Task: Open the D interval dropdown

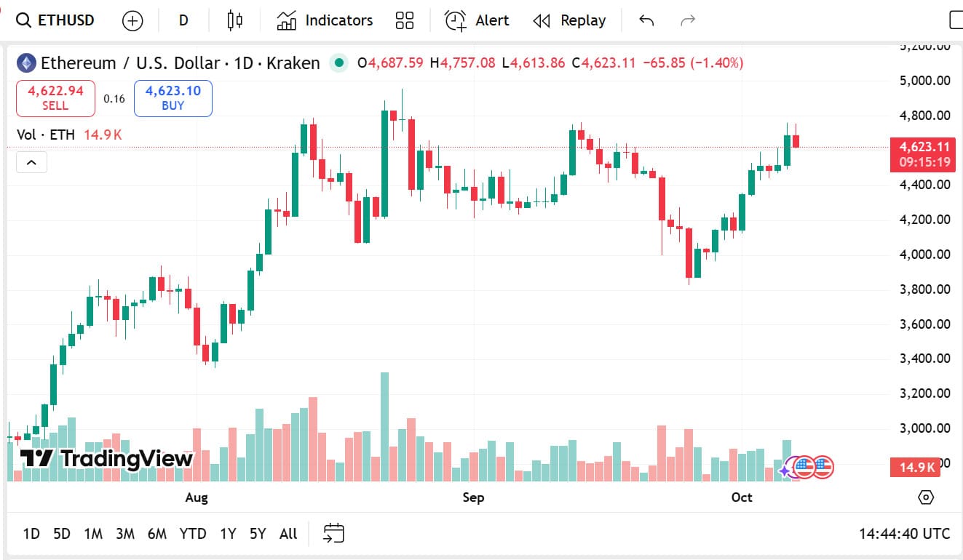Action: point(183,20)
